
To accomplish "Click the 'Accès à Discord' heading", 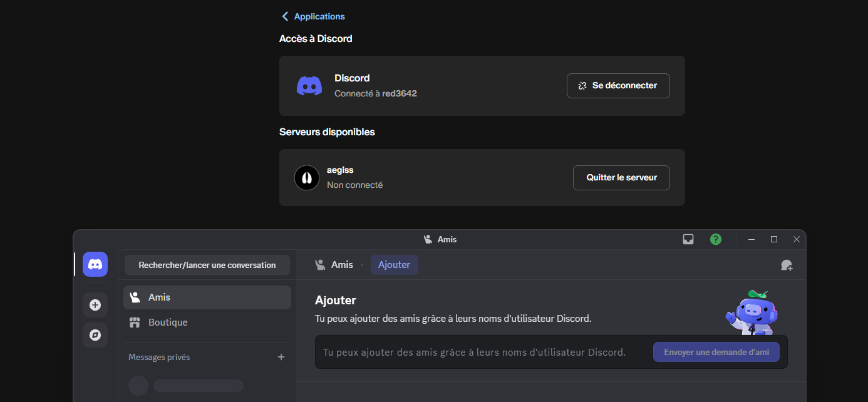I will (316, 39).
